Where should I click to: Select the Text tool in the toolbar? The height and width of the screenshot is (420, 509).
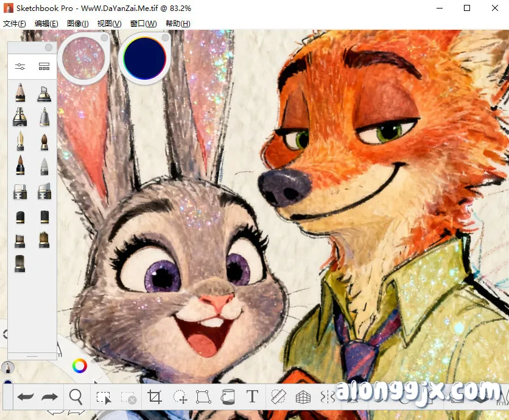point(252,397)
